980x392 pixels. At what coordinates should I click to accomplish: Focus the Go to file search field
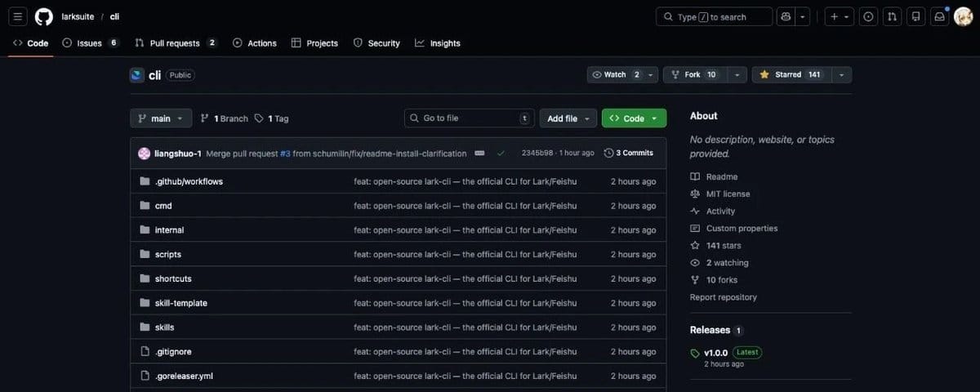click(x=470, y=118)
